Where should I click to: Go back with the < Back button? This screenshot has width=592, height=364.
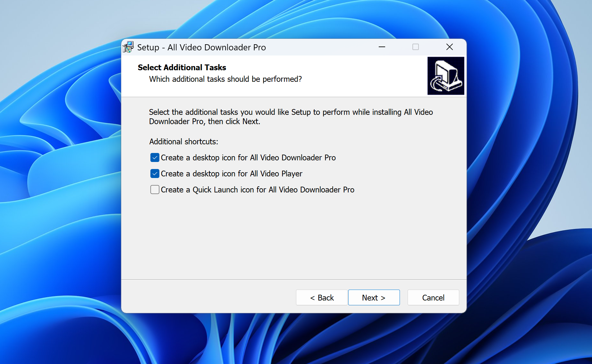322,298
